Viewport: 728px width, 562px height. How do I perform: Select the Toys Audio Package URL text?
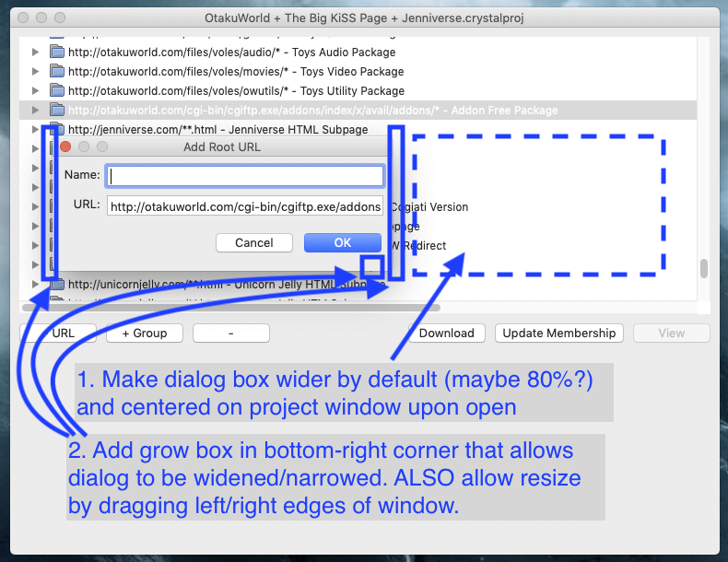click(231, 52)
